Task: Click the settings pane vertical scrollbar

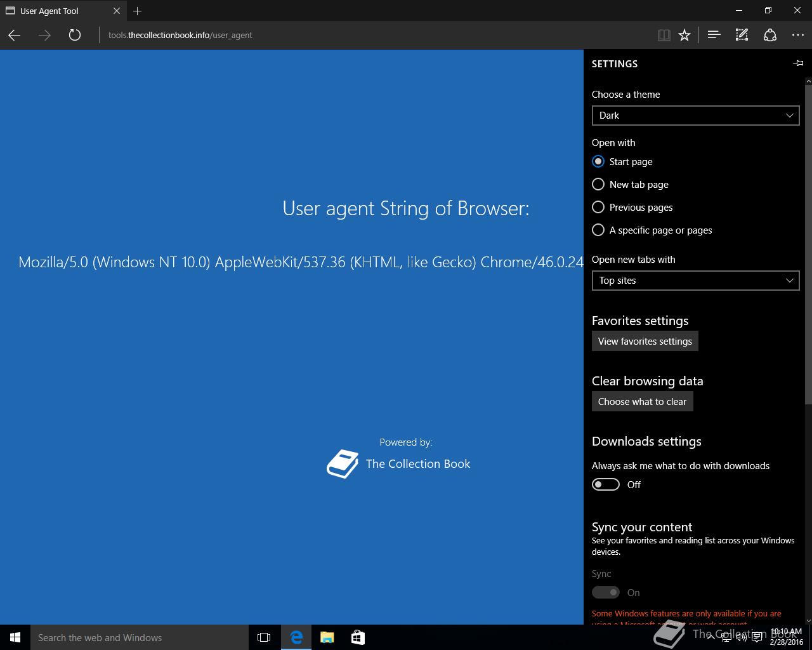Action: pyautogui.click(x=808, y=244)
